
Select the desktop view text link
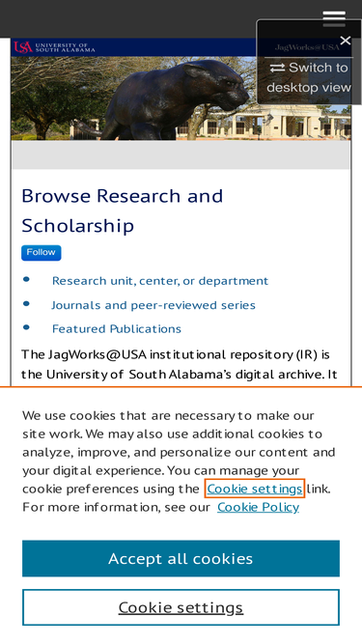(309, 88)
